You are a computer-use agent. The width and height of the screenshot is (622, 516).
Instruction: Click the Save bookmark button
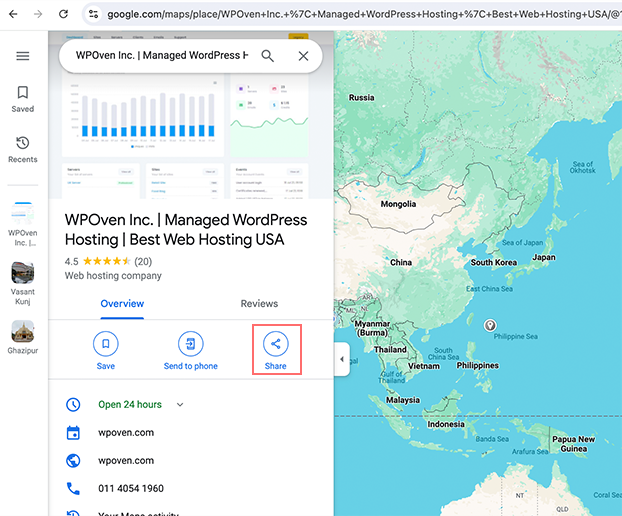click(x=106, y=351)
